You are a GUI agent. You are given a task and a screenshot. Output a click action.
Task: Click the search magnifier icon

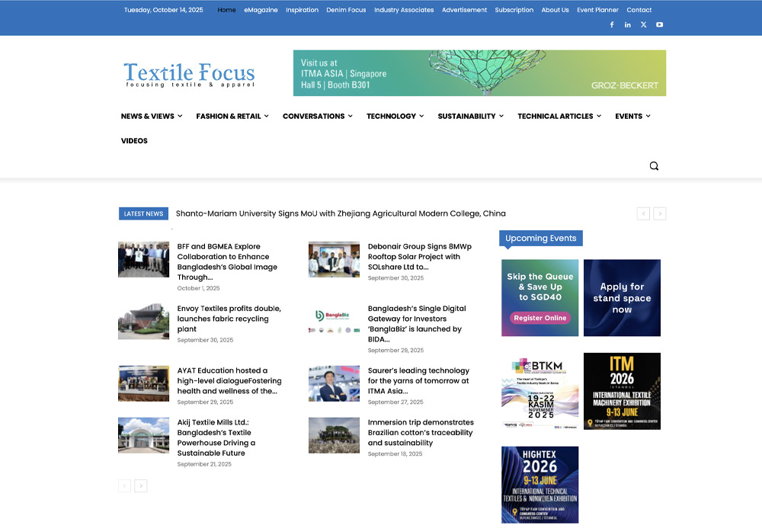pos(654,166)
